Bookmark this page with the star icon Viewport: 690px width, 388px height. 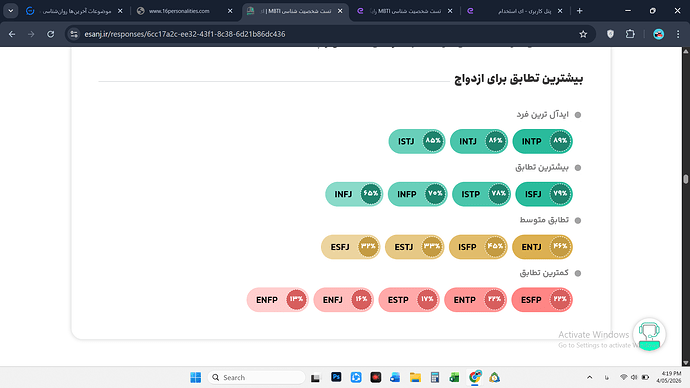pos(583,34)
